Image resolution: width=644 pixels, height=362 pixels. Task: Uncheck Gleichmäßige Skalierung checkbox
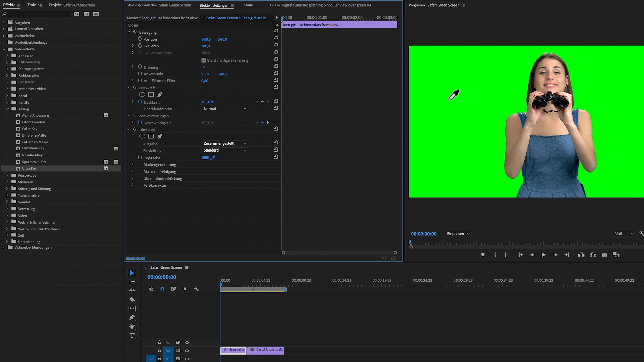(204, 60)
